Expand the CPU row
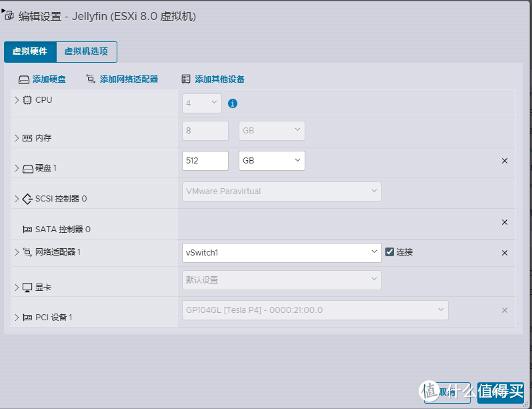Image resolution: width=532 pixels, height=409 pixels. click(x=17, y=100)
